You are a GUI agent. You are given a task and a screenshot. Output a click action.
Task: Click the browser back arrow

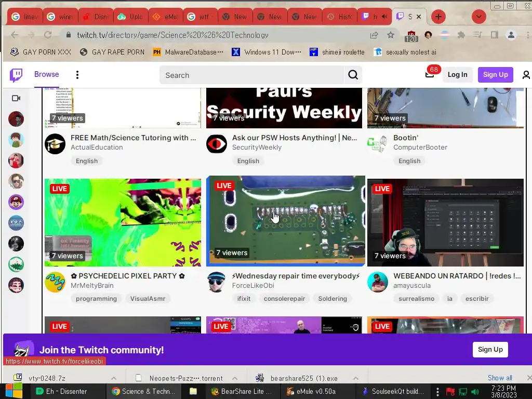(15, 35)
